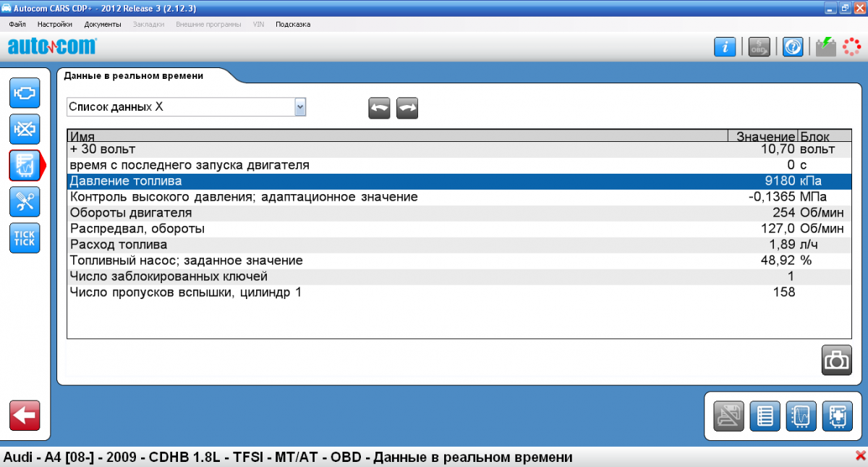
Task: Sort by the Имя column header
Action: (397, 137)
